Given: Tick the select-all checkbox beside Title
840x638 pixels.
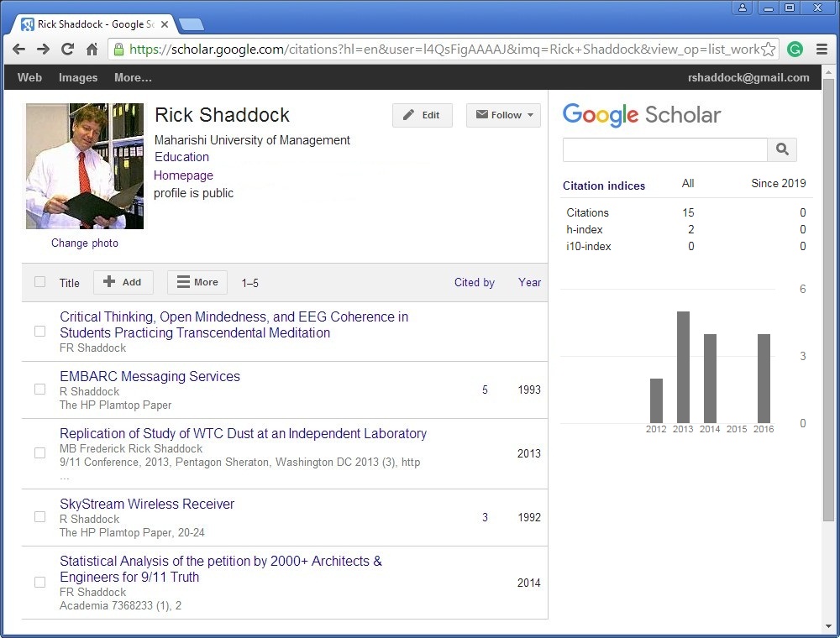Looking at the screenshot, I should [39, 282].
